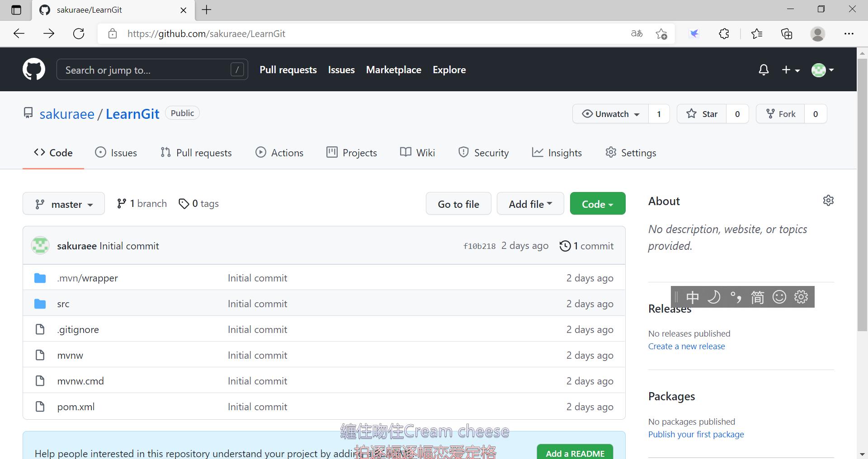
Task: Expand the green Code dropdown
Action: click(x=598, y=204)
